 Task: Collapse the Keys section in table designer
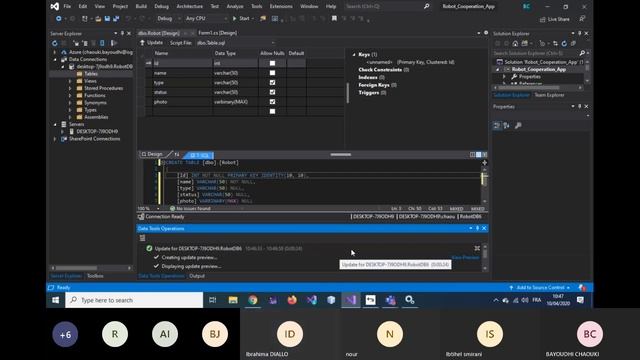(x=354, y=55)
